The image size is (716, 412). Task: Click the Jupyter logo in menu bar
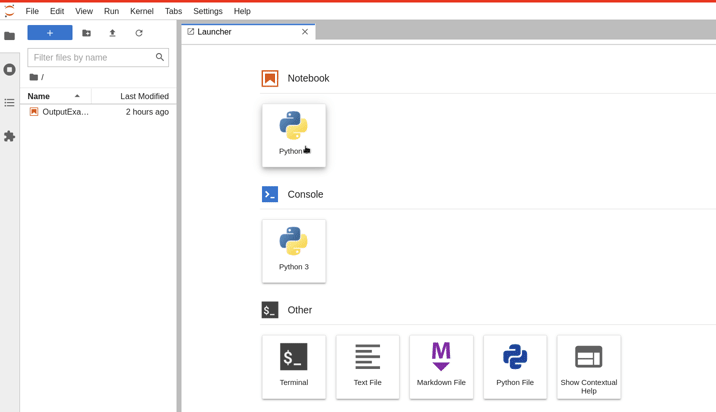click(x=9, y=11)
